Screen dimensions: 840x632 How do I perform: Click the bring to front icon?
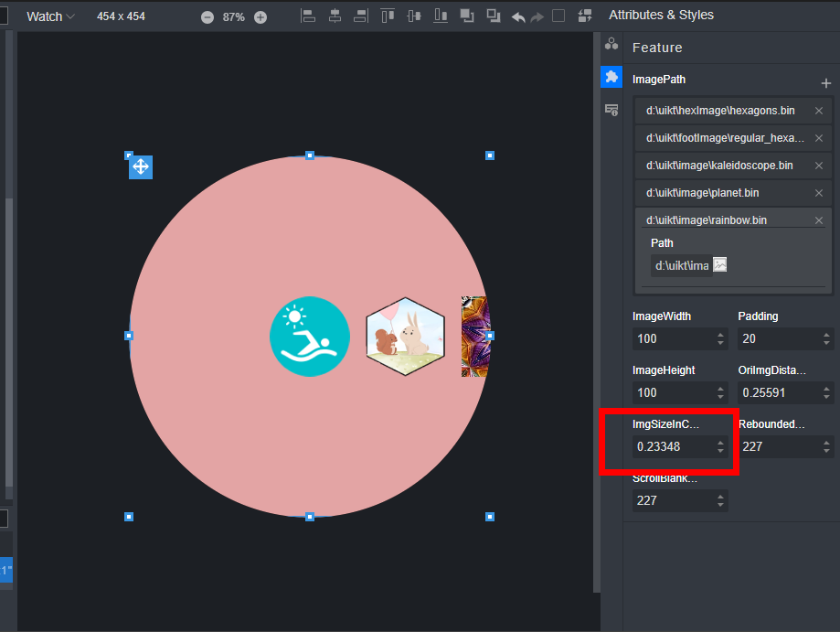tap(467, 16)
